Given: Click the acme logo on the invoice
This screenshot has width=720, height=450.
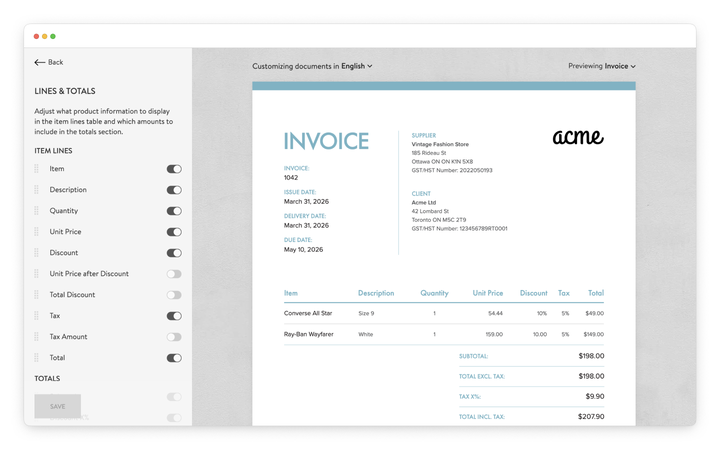Looking at the screenshot, I should point(578,136).
